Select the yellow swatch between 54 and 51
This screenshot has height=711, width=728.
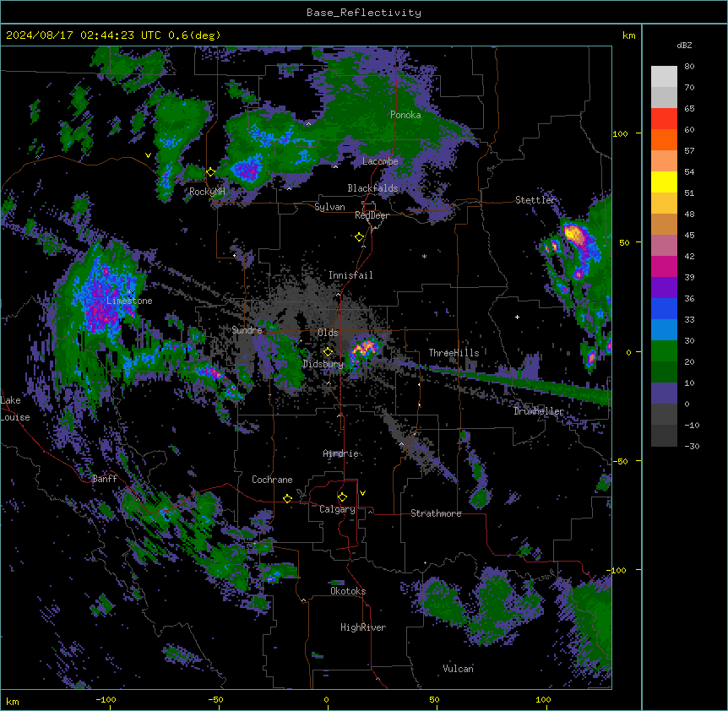point(664,182)
